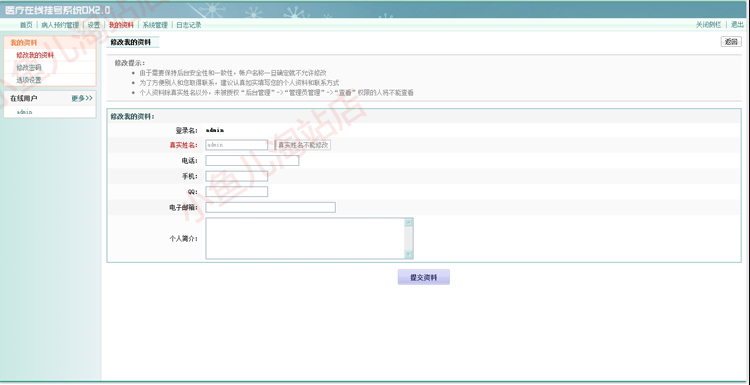
Task: Click the 提交资料 submit button
Action: coord(424,277)
